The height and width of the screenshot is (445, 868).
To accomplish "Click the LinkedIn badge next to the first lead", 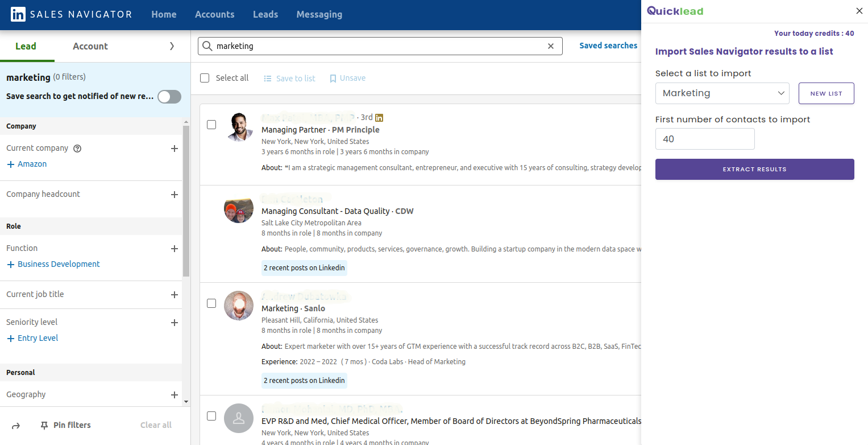I will click(379, 117).
